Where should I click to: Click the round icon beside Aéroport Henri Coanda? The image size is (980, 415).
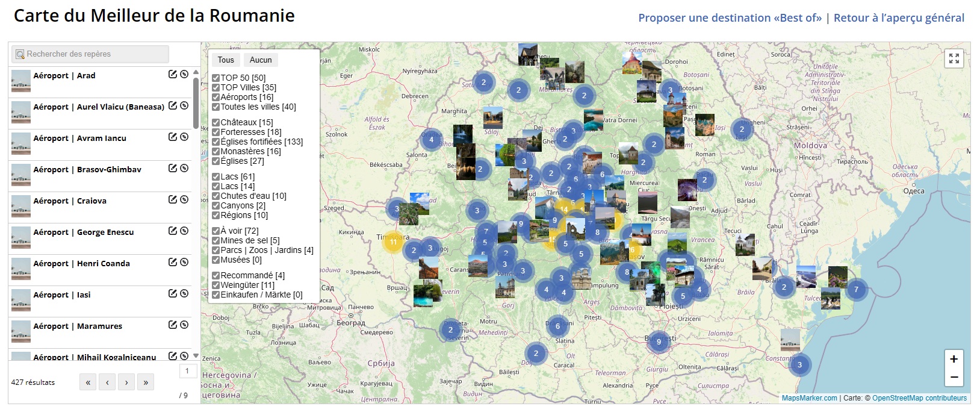pyautogui.click(x=184, y=262)
